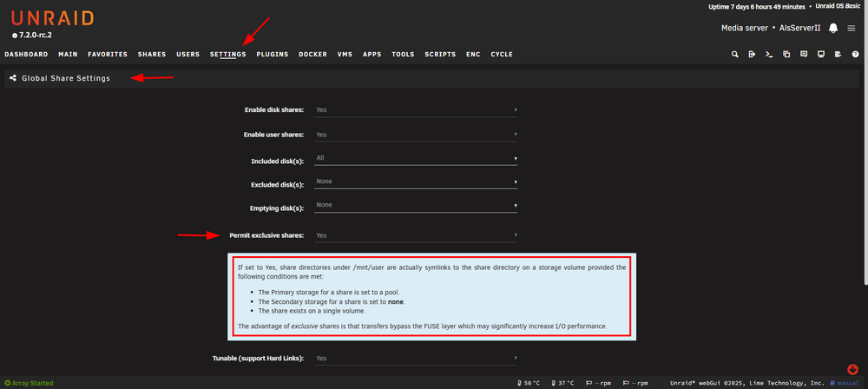Click the Media server description text

(x=745, y=29)
